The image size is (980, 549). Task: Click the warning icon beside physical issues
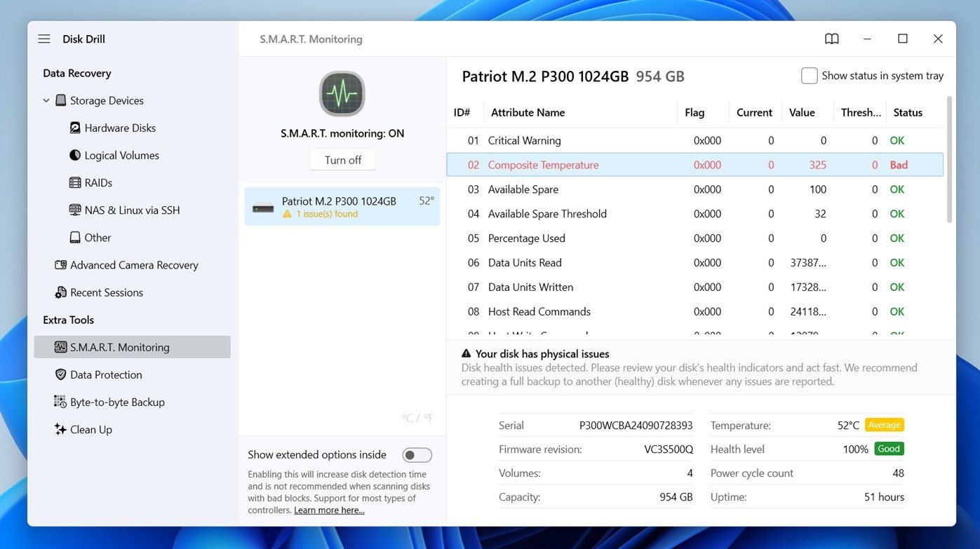tap(466, 353)
